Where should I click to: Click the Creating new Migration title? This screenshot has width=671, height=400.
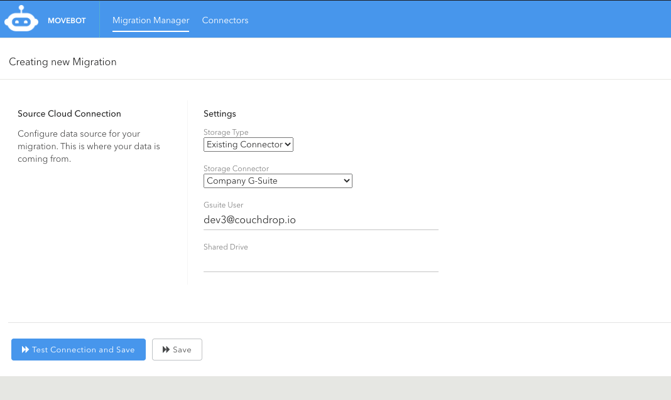63,62
